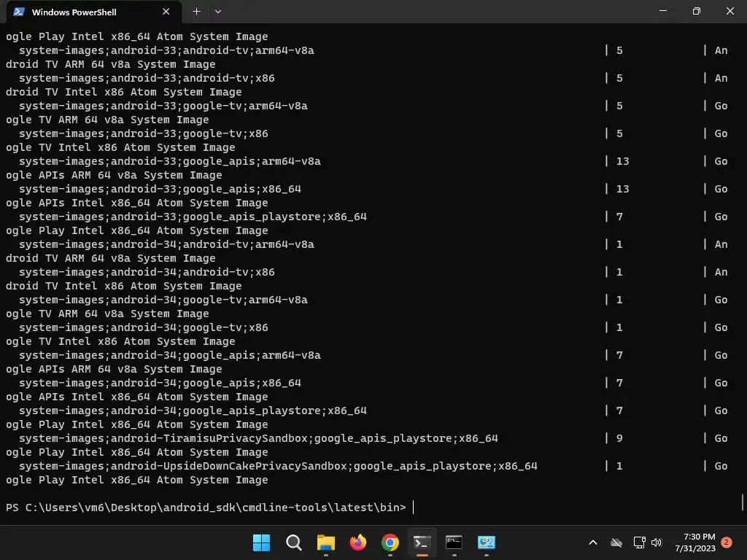Launch Google Chrome from the taskbar

coord(390,542)
